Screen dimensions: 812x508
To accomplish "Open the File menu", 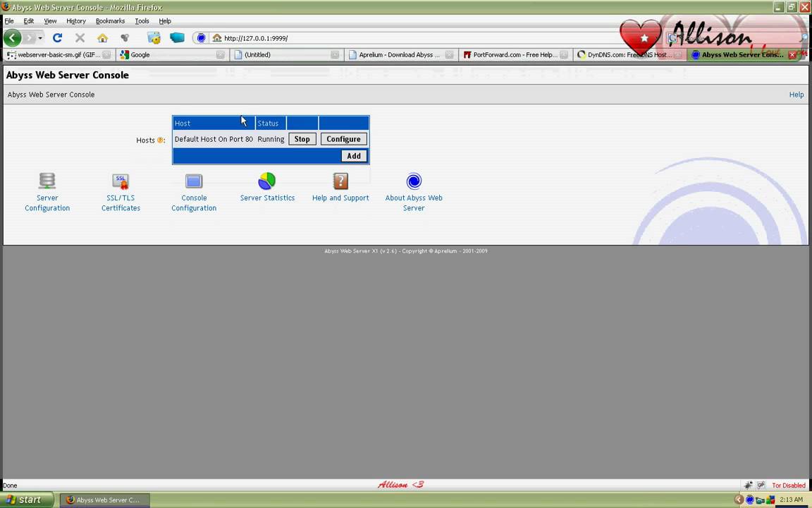I will click(9, 20).
